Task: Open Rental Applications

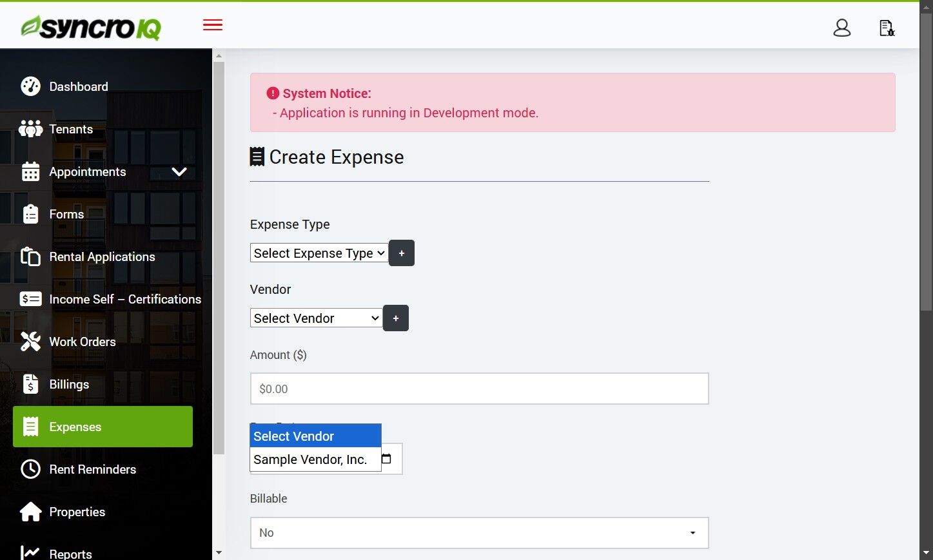Action: [x=102, y=256]
